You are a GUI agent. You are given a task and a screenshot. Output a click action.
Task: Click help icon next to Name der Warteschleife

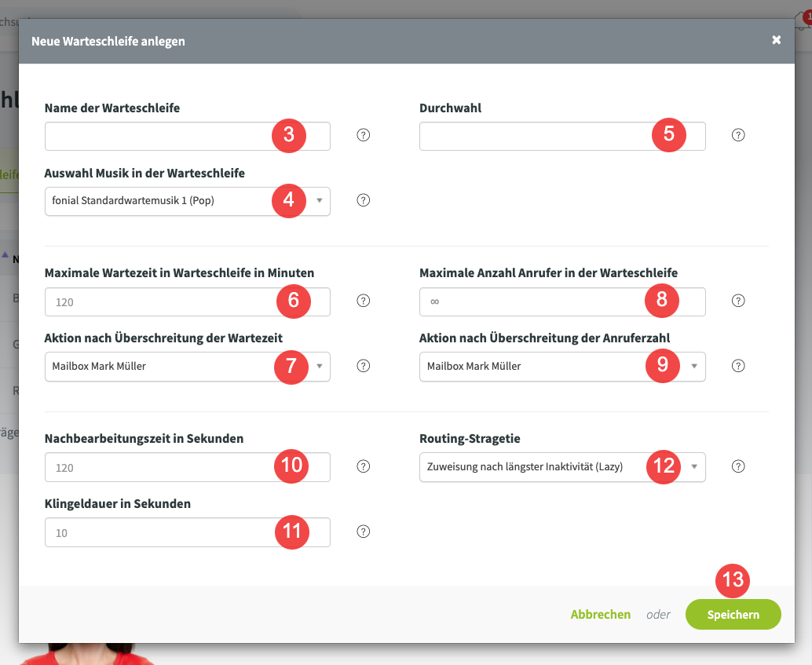tap(364, 135)
